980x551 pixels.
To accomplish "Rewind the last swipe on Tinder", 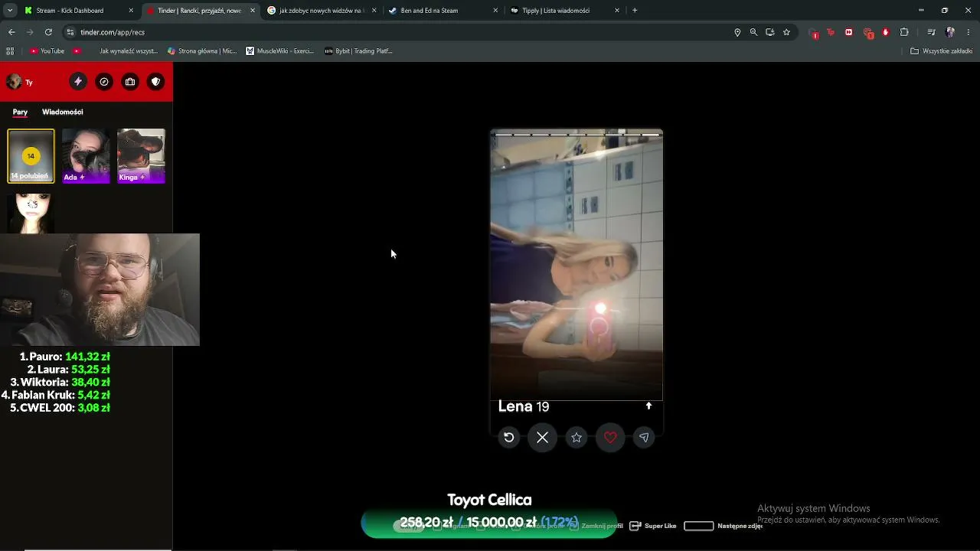I will pyautogui.click(x=509, y=438).
